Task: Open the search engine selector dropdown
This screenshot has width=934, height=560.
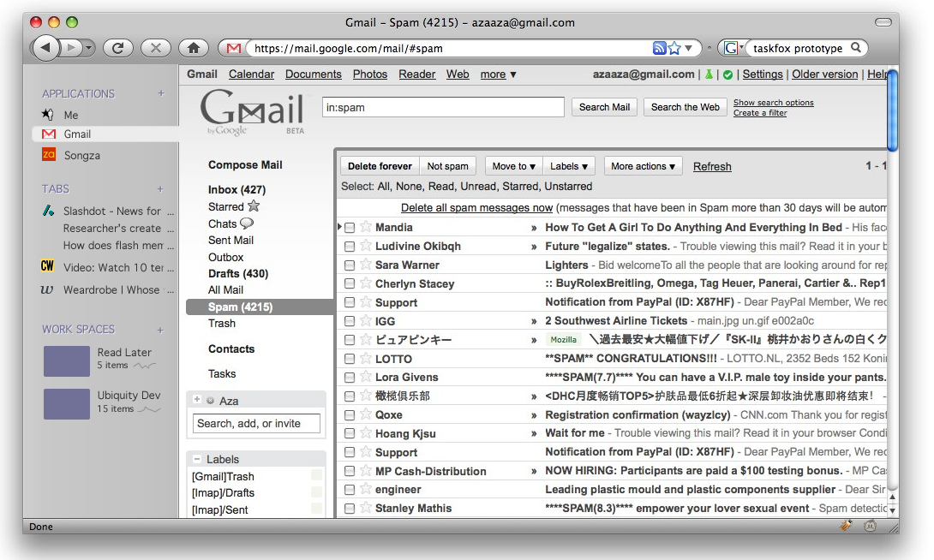Action: (x=732, y=48)
